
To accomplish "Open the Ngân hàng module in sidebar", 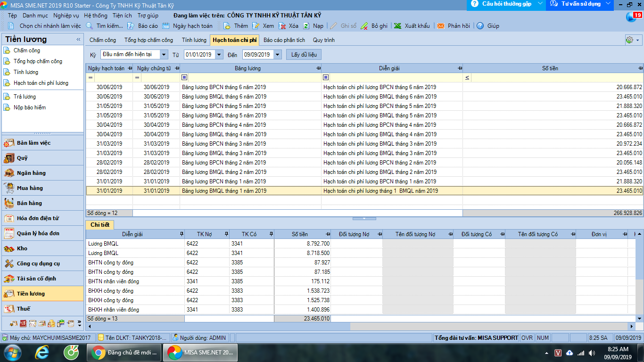I will point(31,173).
